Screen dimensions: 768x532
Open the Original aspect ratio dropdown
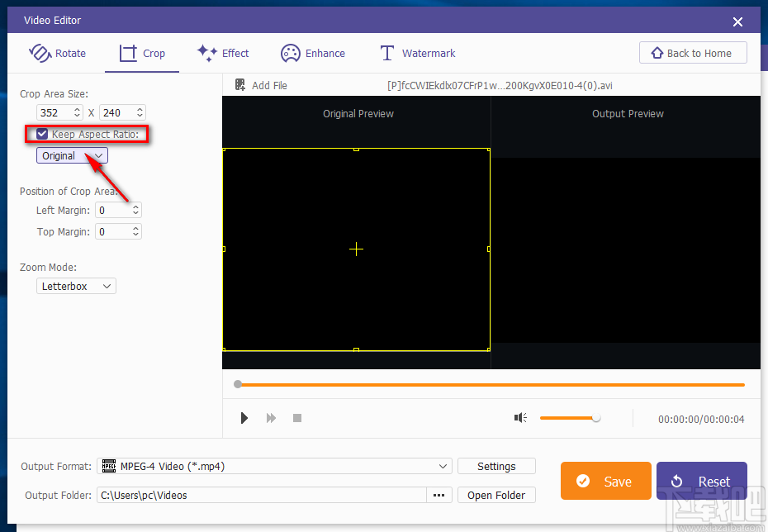(72, 156)
